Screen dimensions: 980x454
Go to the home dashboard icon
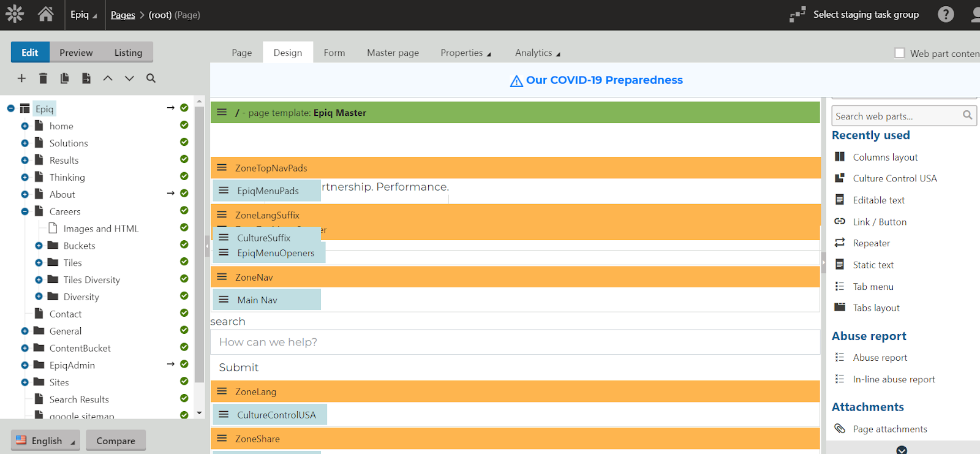coord(46,14)
